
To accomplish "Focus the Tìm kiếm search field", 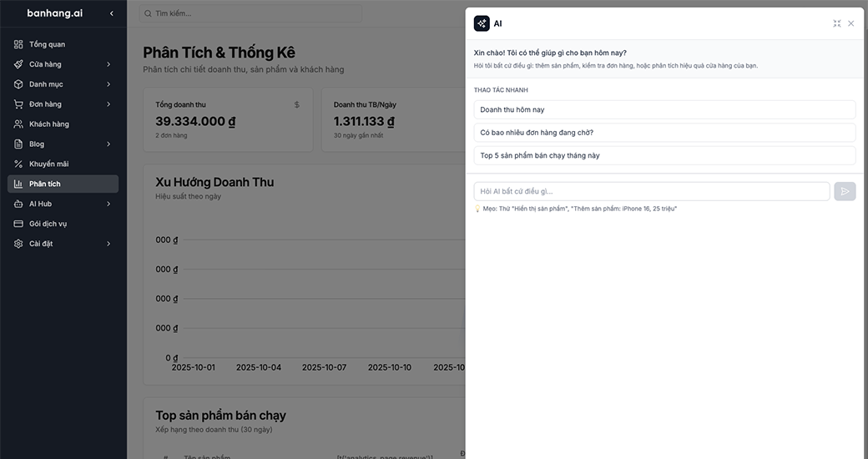I will [250, 13].
